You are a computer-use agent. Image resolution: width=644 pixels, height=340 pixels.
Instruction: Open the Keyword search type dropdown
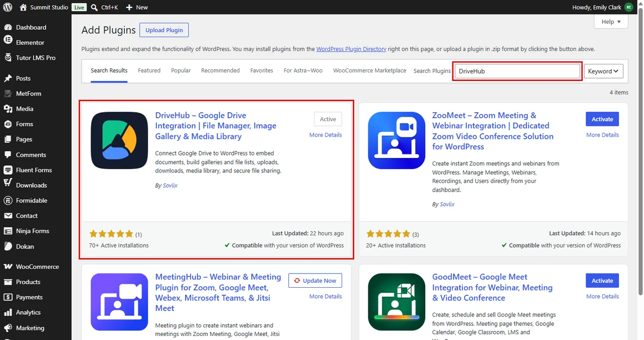coord(603,71)
